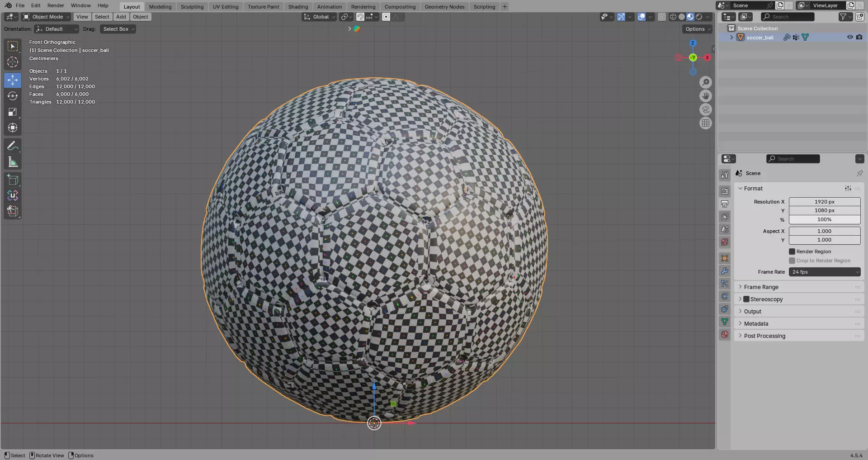Expand the Metadata panel
868x460 pixels.
point(799,323)
